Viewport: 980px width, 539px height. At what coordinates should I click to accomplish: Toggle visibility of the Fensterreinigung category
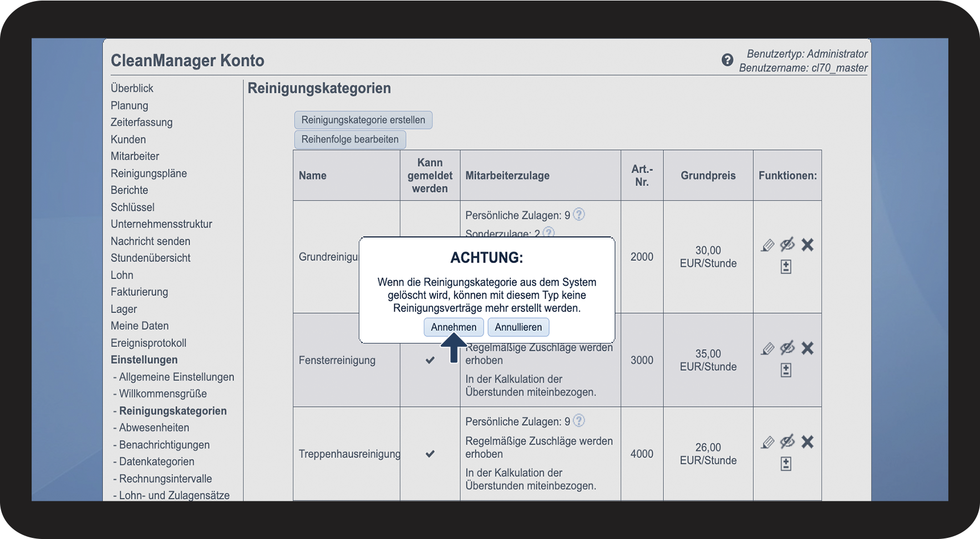(x=788, y=347)
